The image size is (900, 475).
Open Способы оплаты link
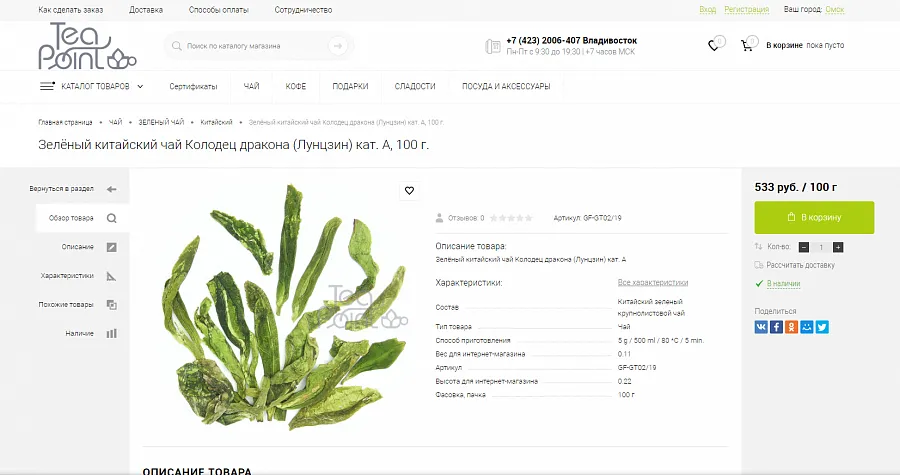pyautogui.click(x=219, y=10)
